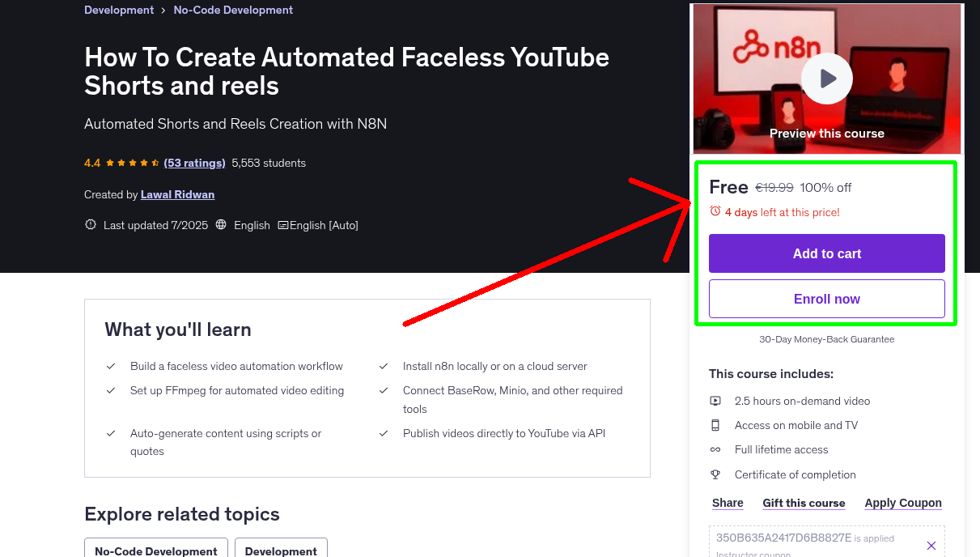Viewport: 980px width, 557px height.
Task: Open the Development breadcrumb category
Action: (119, 11)
